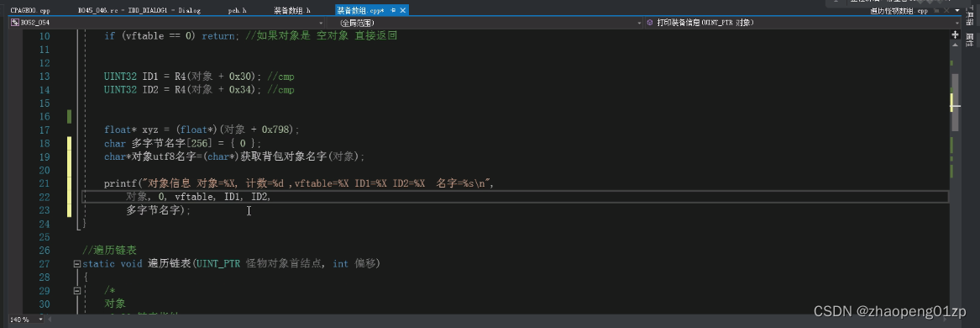
Task: Click the vertical scrollbar thumb
Action: pos(955,103)
